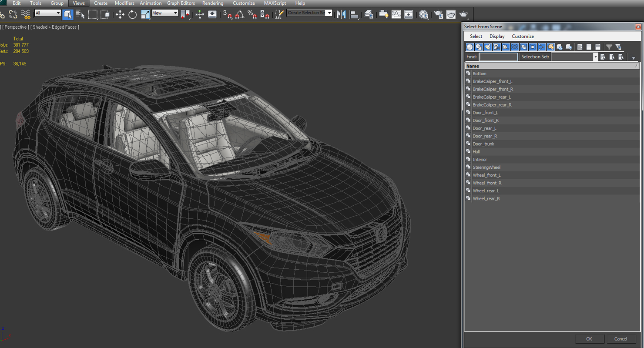
Task: Click the Select and Manipulate icon
Action: point(200,14)
